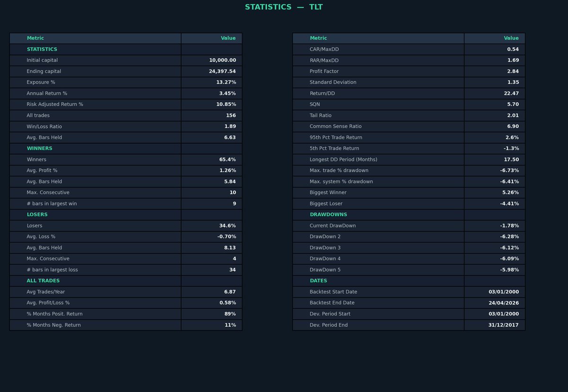Select the 'Exposure %' row label
The height and width of the screenshot is (392, 568).
pos(41,82)
